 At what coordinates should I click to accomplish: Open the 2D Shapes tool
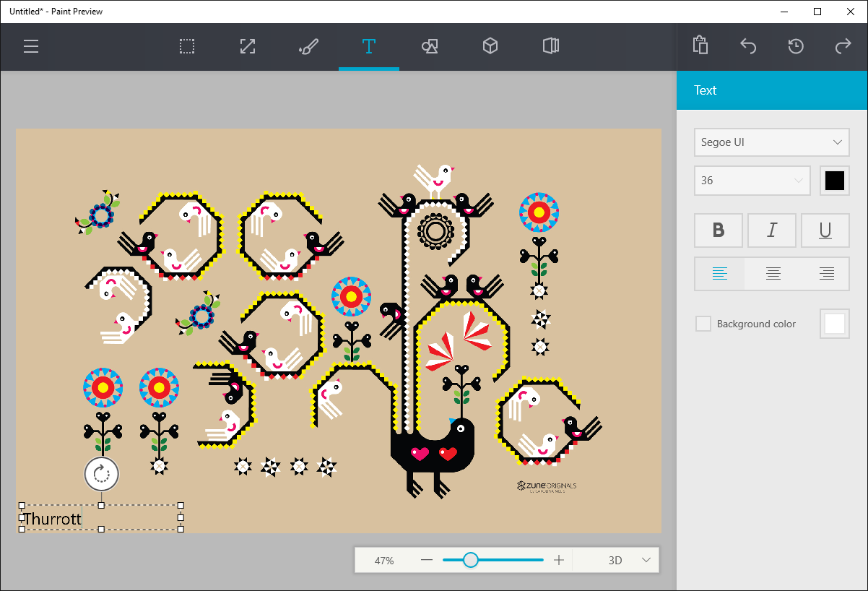430,47
